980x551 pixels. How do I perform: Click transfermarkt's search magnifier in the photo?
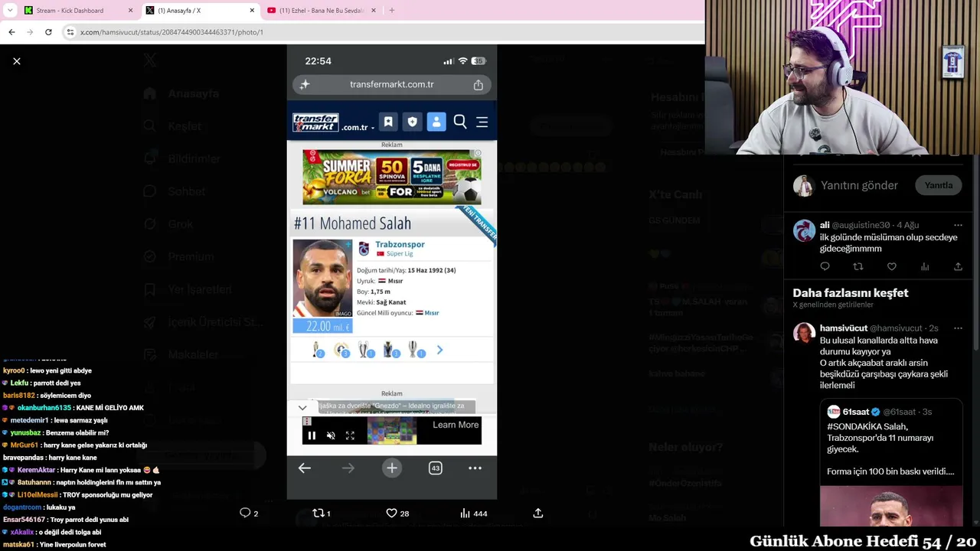pos(460,122)
